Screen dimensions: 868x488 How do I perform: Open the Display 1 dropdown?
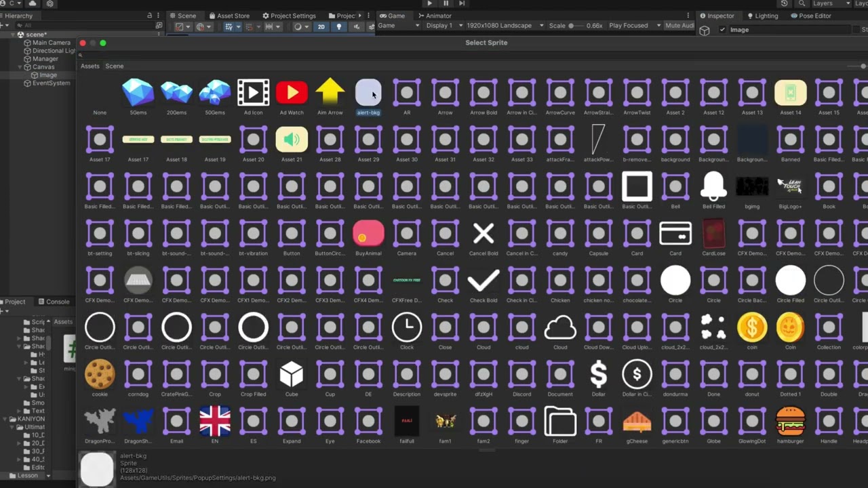[x=444, y=26]
